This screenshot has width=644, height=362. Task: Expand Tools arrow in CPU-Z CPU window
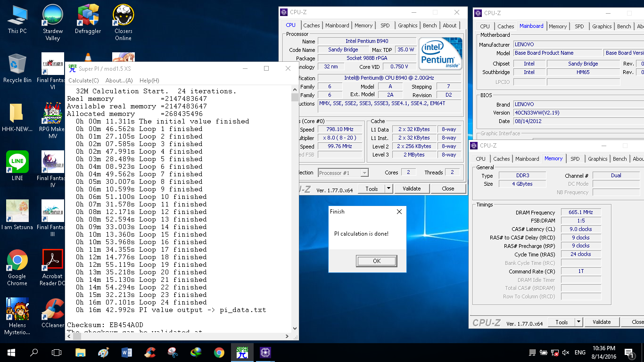click(388, 189)
